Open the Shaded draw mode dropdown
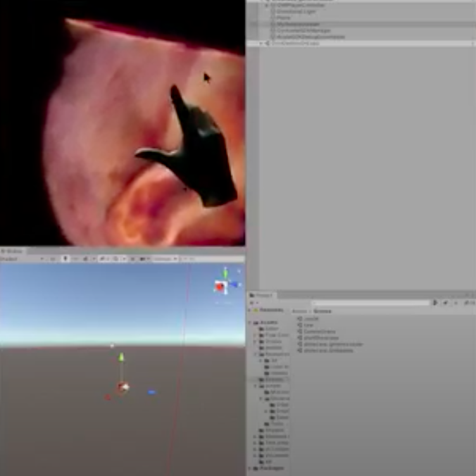Viewport: 476px width, 476px height. 23,259
